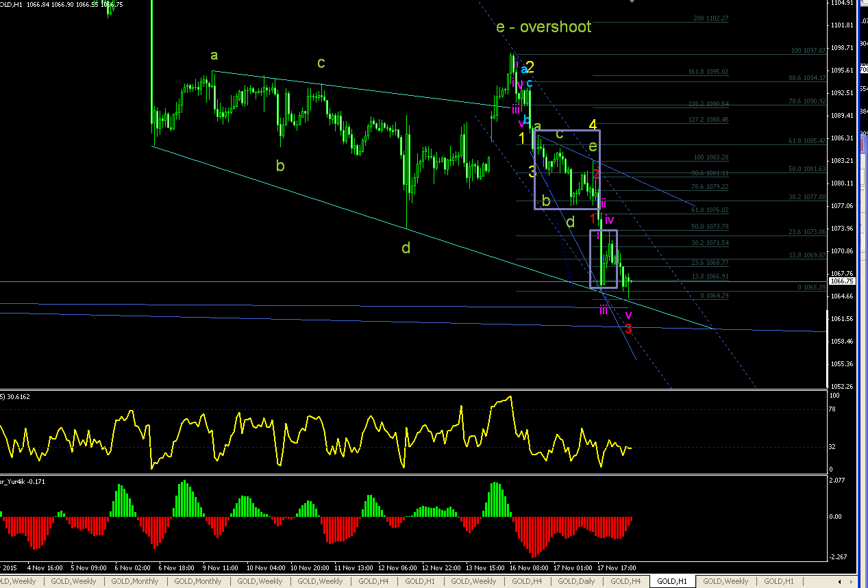Click Fibonacci level label '23.6 1073.06'
This screenshot has height=588, width=868.
click(808, 232)
